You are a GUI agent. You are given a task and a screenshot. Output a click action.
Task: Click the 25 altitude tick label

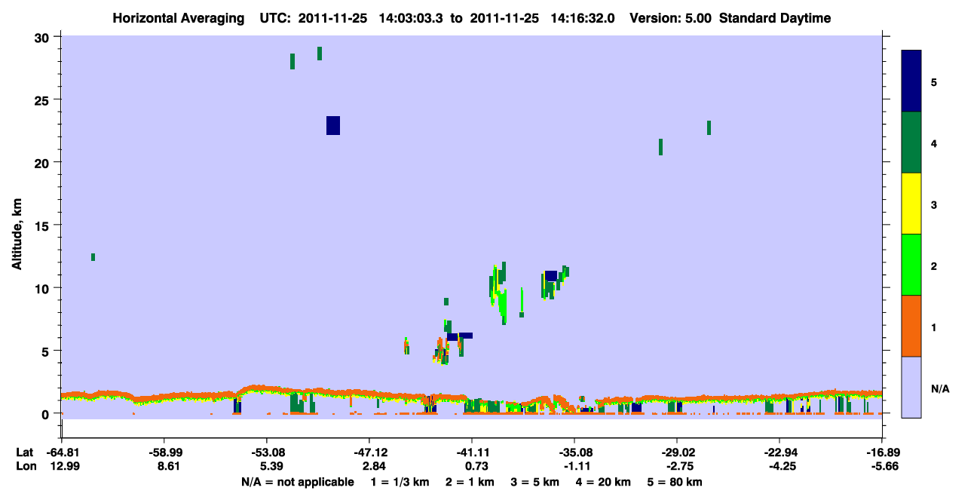pos(43,100)
